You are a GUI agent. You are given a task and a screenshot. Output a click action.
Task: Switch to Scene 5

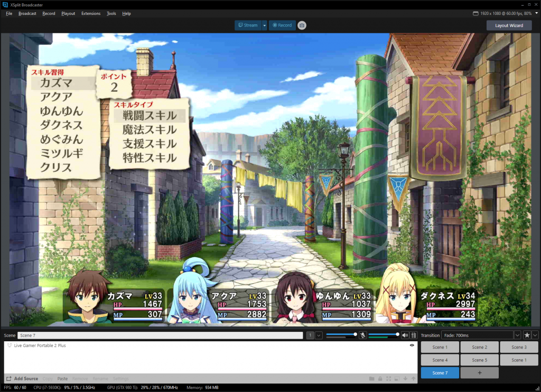[479, 360]
